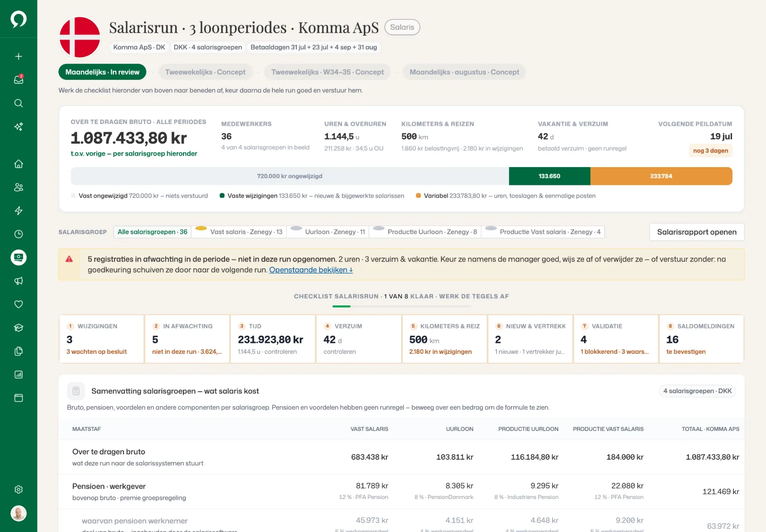
Task: Go to the home icon in sidebar
Action: (x=19, y=164)
